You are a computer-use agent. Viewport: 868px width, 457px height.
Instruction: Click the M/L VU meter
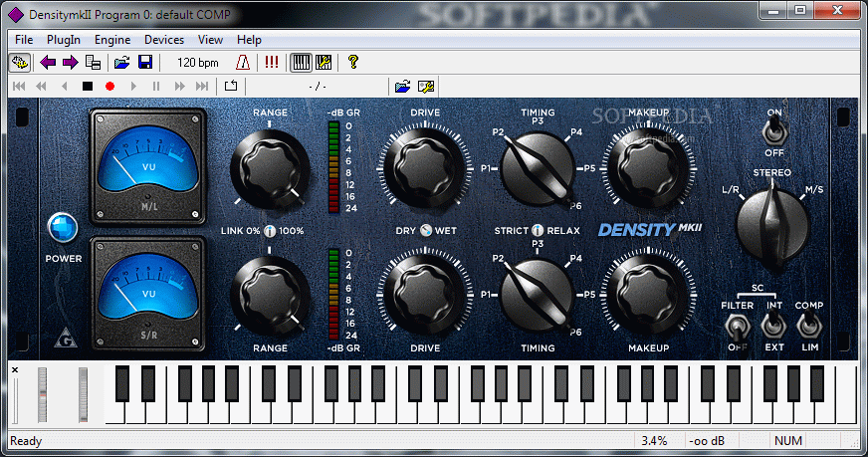pos(147,166)
